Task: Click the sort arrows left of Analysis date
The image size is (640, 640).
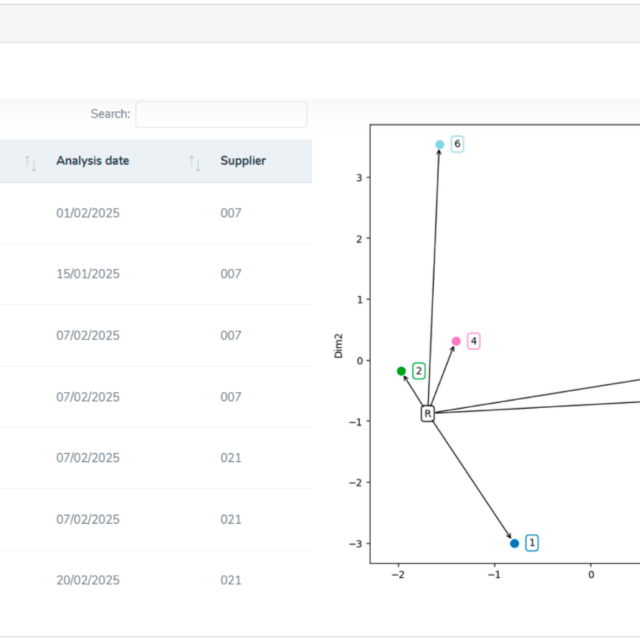Action: point(30,162)
